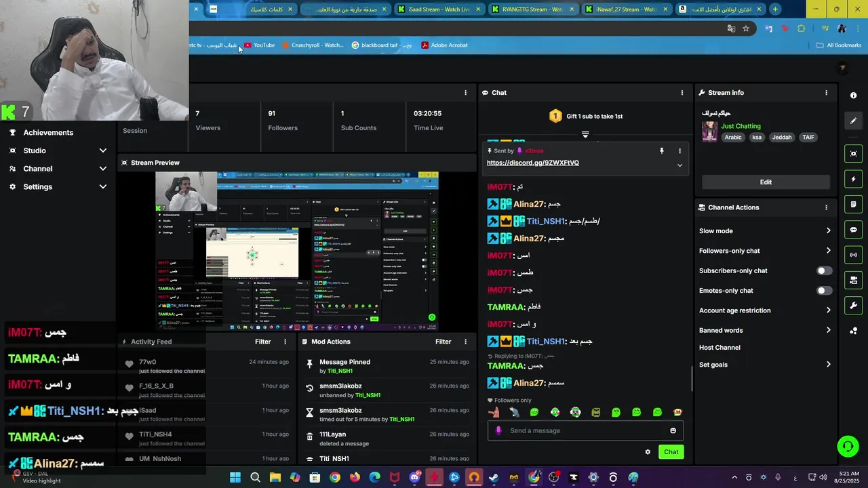Open the document notes icon in right sidebar
868x488 pixels.
click(x=853, y=205)
